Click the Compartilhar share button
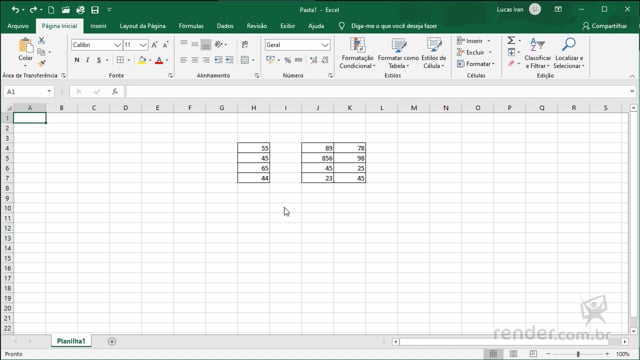 click(604, 26)
